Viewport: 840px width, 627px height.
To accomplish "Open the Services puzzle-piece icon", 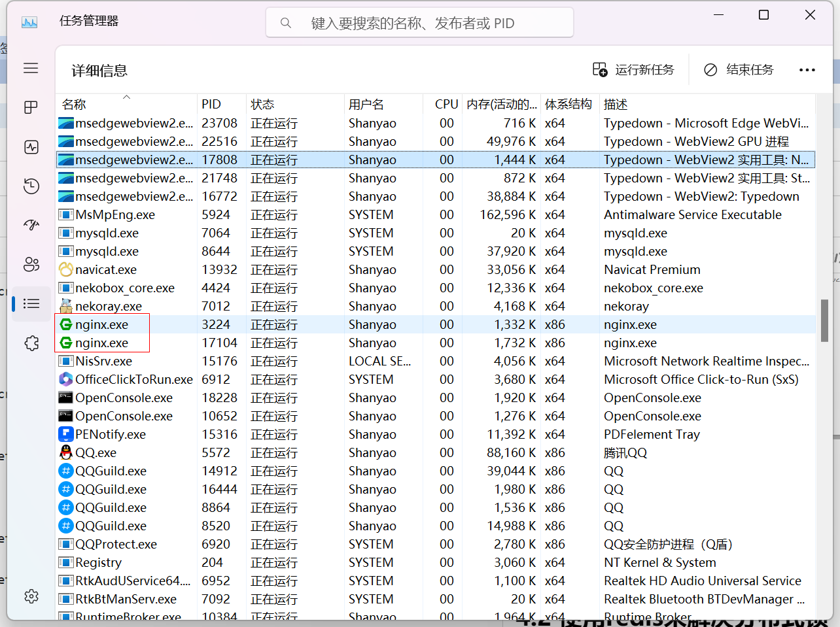I will 31,343.
